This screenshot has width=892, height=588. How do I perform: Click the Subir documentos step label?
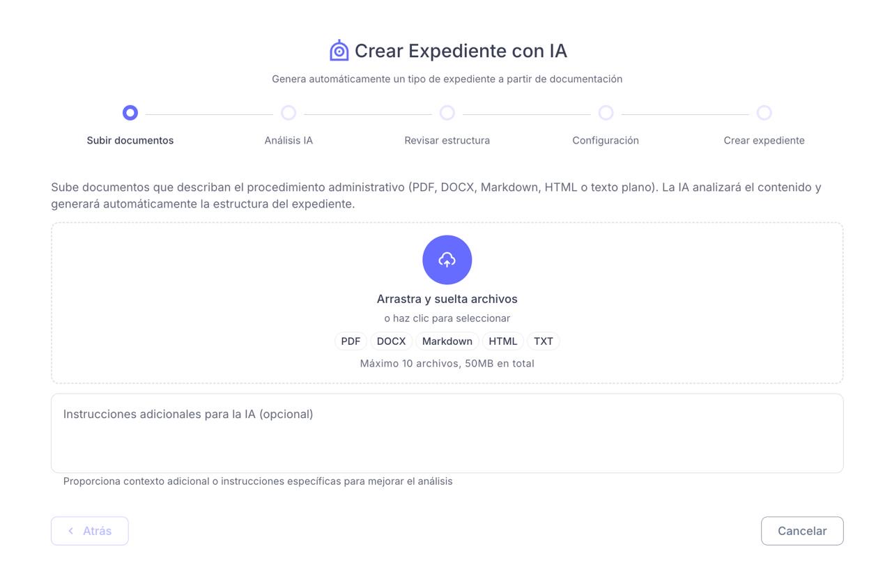click(130, 140)
